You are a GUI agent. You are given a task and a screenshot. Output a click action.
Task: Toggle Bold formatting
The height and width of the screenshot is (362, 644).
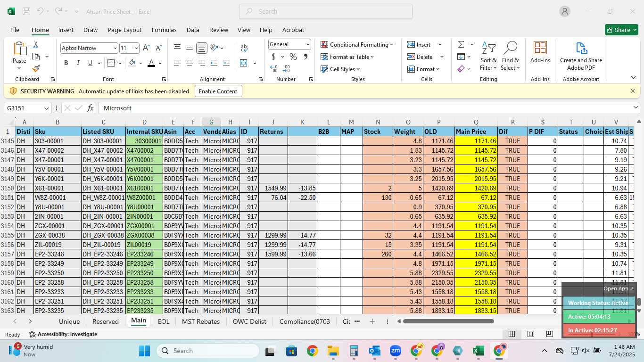tap(66, 63)
